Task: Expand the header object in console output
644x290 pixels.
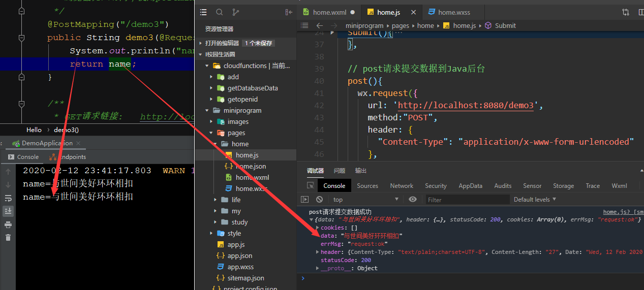Action: click(x=318, y=252)
